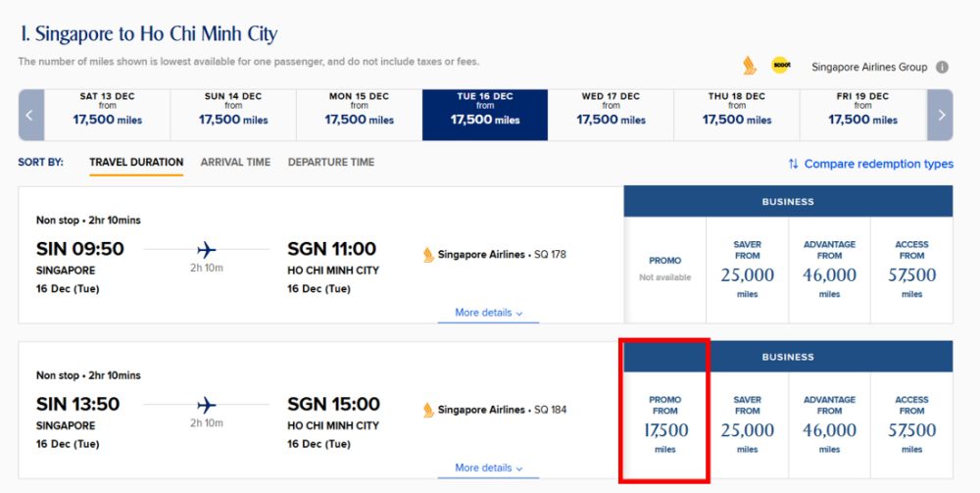Click the Singapore Airlines logo beside SQ 184
The image size is (980, 493).
click(x=428, y=410)
